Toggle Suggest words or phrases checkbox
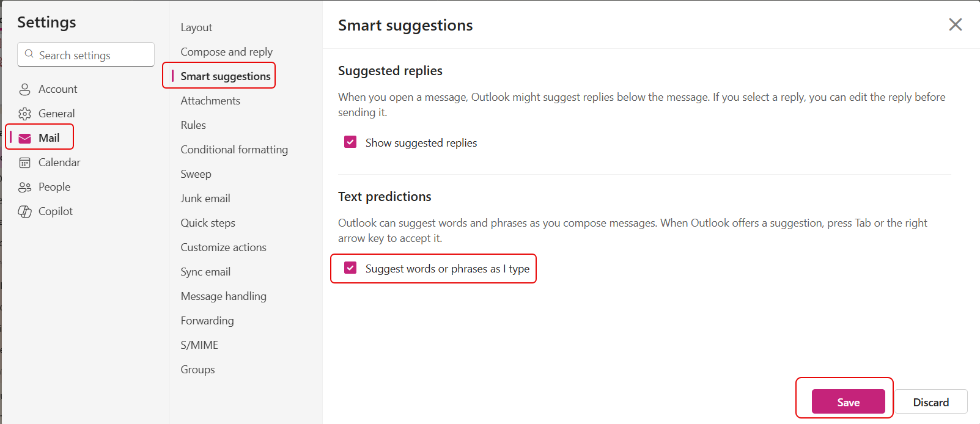 click(x=350, y=268)
